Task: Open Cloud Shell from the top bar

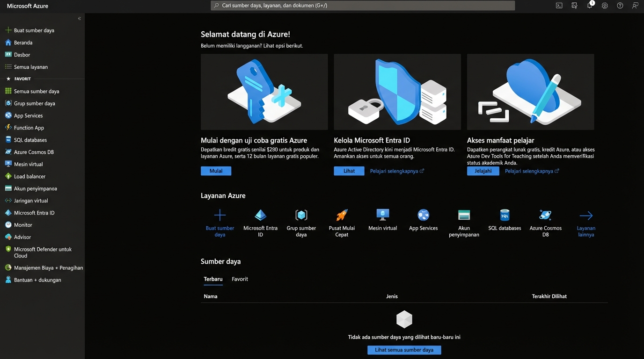Action: click(x=559, y=6)
